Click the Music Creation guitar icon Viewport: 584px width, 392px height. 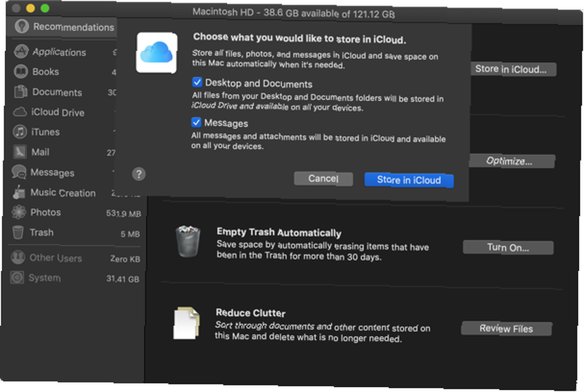[19, 192]
